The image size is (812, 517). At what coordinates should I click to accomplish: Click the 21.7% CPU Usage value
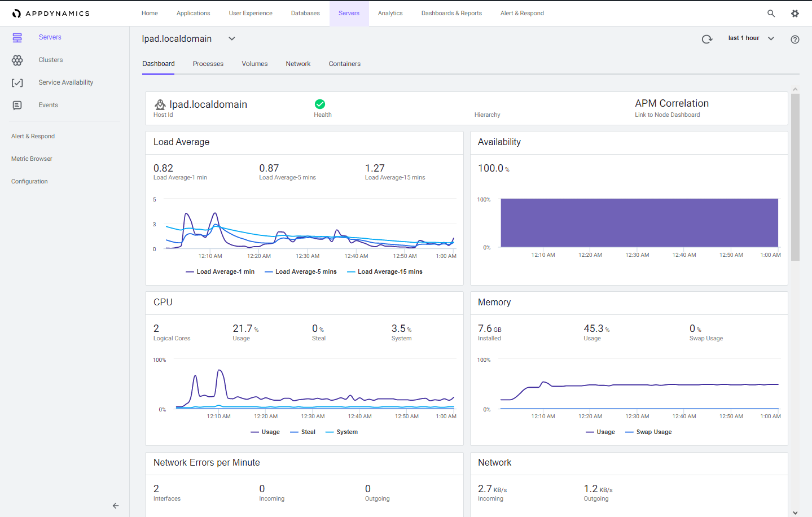(x=245, y=328)
